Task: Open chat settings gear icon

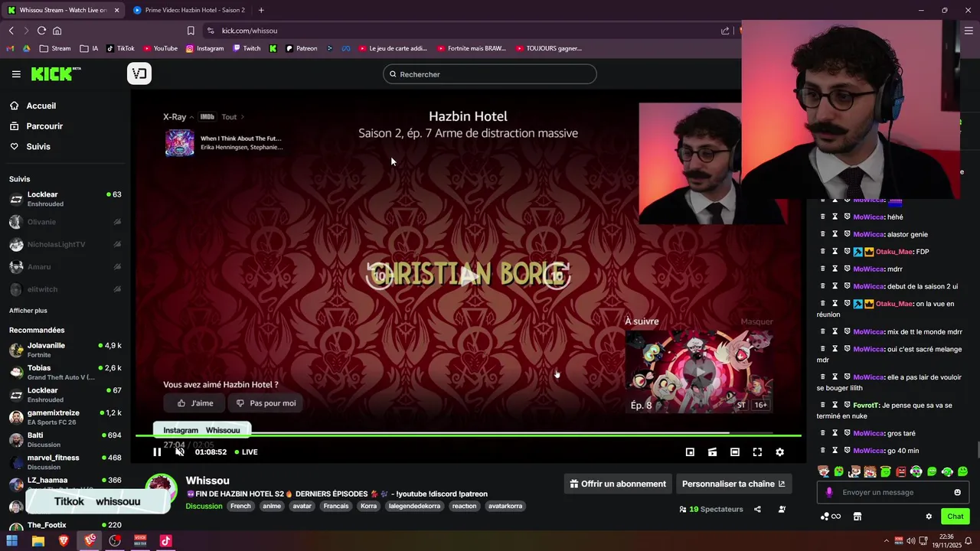Action: (929, 517)
